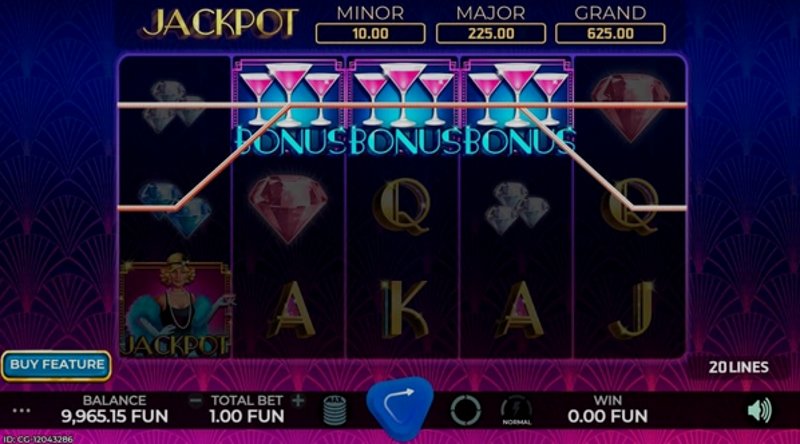
Task: Click the BUY FEATURE button
Action: pos(57,365)
